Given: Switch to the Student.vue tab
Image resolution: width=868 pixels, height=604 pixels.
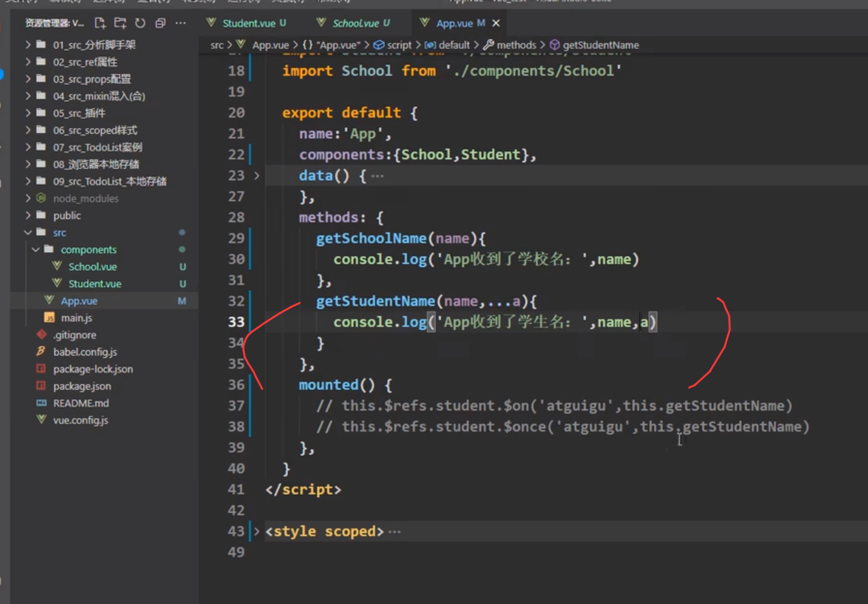Looking at the screenshot, I should [248, 23].
